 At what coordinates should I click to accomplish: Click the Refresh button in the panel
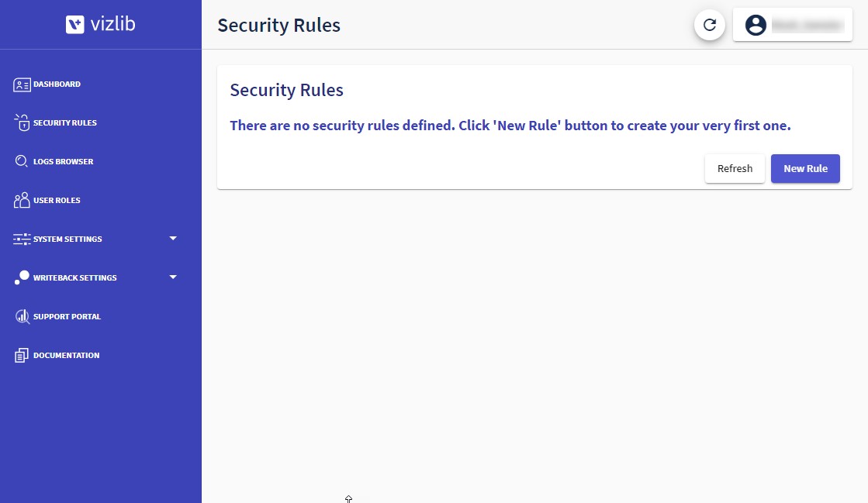[735, 169]
